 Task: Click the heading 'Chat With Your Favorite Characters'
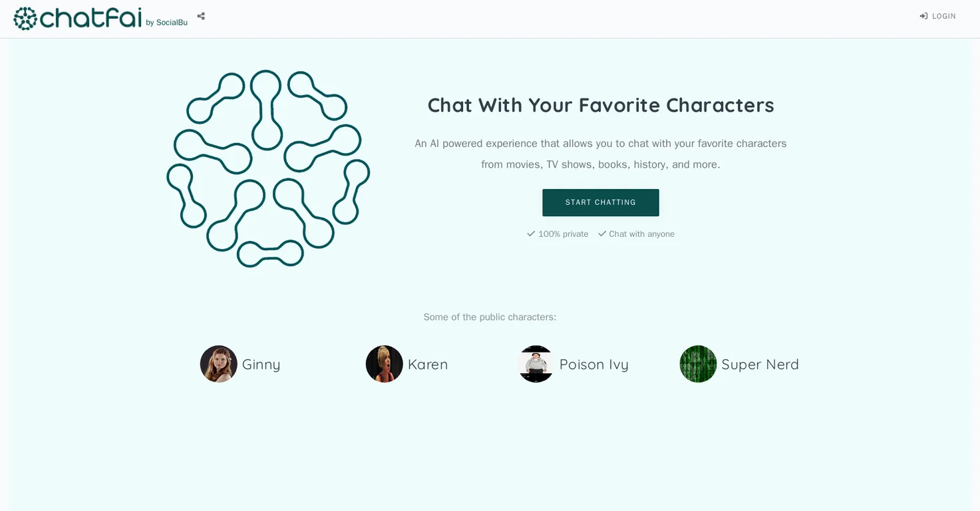pyautogui.click(x=601, y=105)
